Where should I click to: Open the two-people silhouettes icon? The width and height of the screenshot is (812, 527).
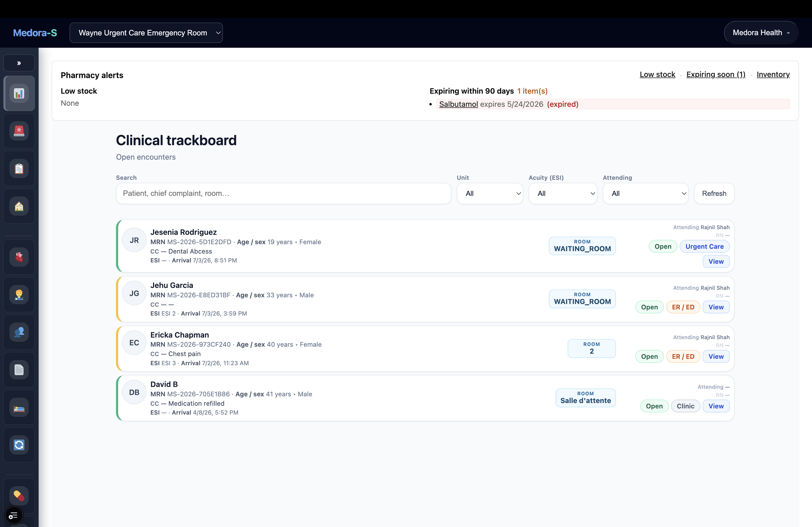[x=19, y=332]
